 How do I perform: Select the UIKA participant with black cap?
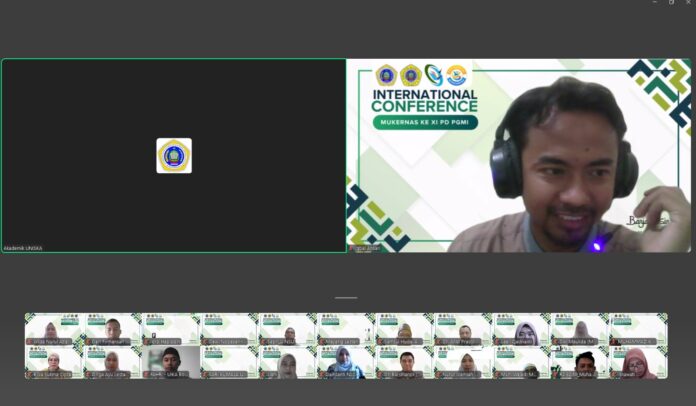tap(171, 363)
